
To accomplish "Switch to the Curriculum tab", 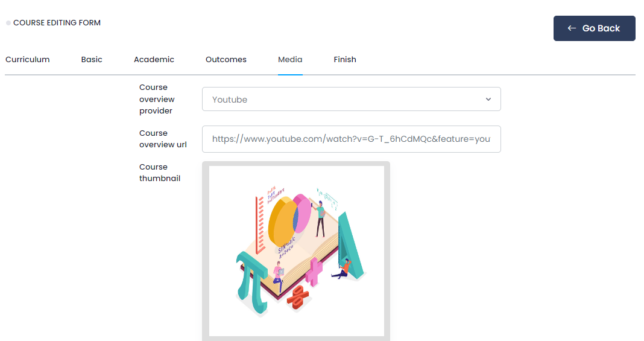I will tap(28, 60).
